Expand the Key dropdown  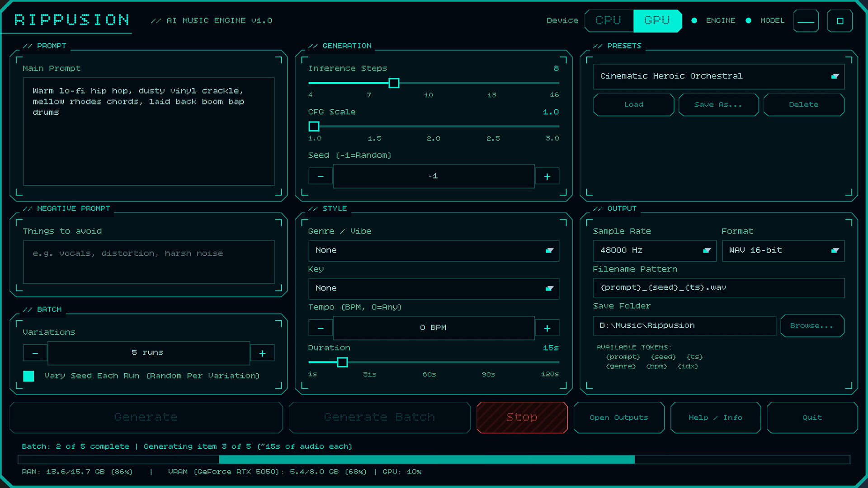coord(434,289)
